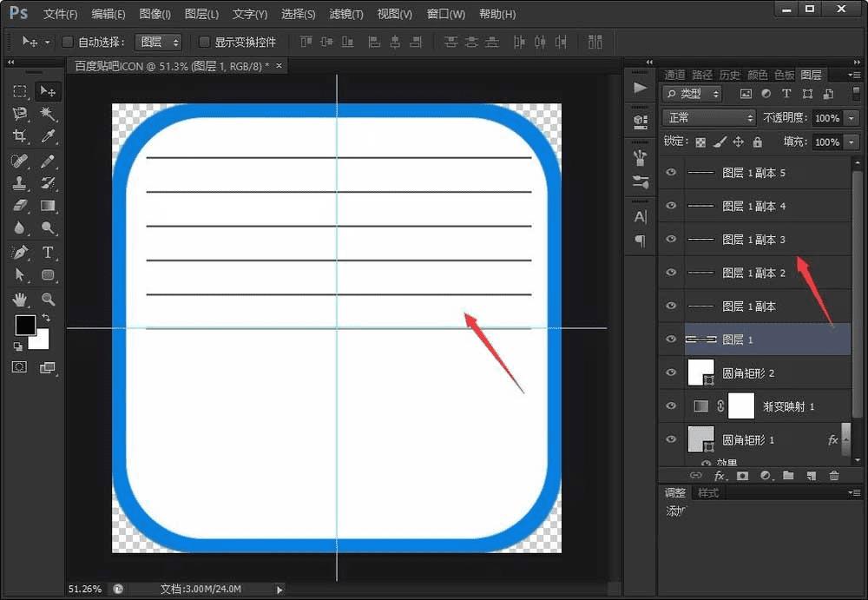This screenshot has width=868, height=600.
Task: Switch to the 历史 panel tab
Action: tap(729, 75)
